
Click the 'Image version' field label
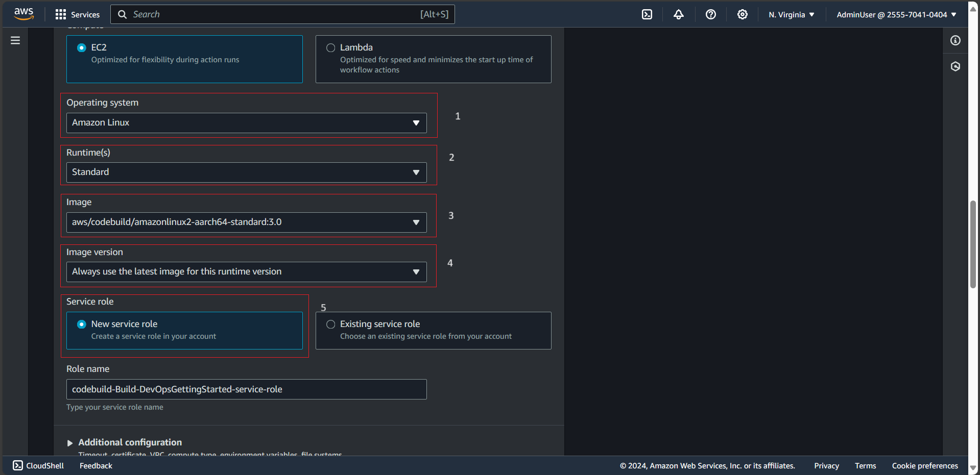click(94, 252)
